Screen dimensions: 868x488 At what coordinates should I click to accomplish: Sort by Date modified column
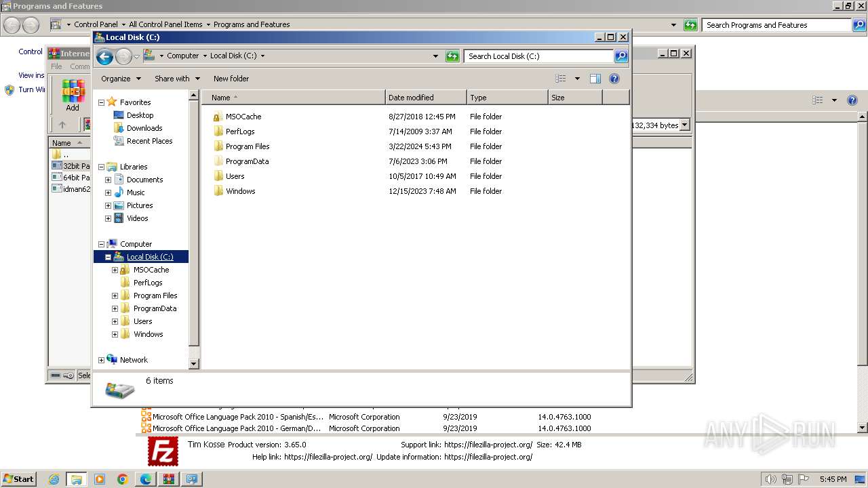click(426, 98)
